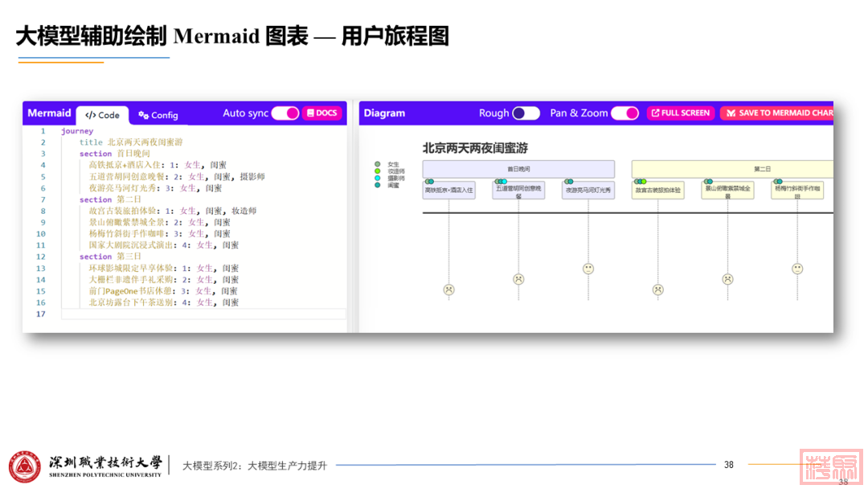Disable the Auto sync toggle

[x=285, y=113]
